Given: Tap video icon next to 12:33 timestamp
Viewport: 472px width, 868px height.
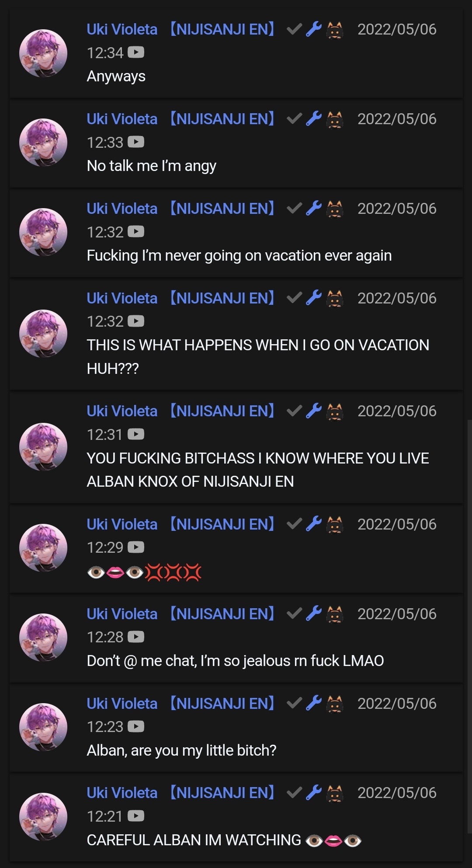Looking at the screenshot, I should (x=136, y=142).
